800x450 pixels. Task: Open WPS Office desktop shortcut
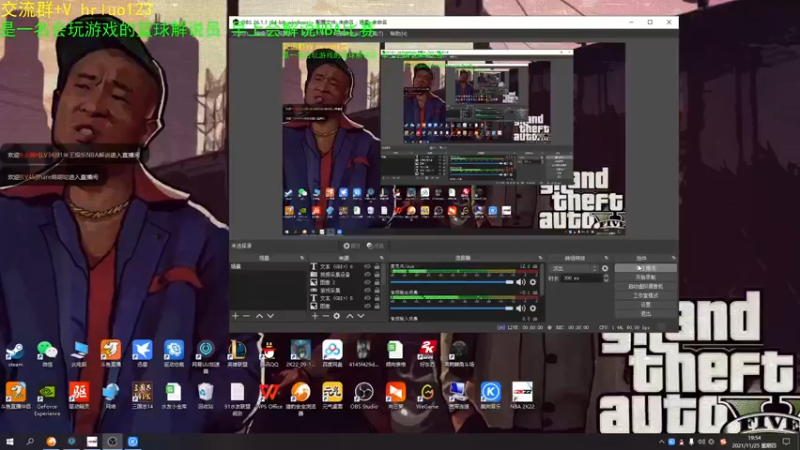(x=269, y=396)
